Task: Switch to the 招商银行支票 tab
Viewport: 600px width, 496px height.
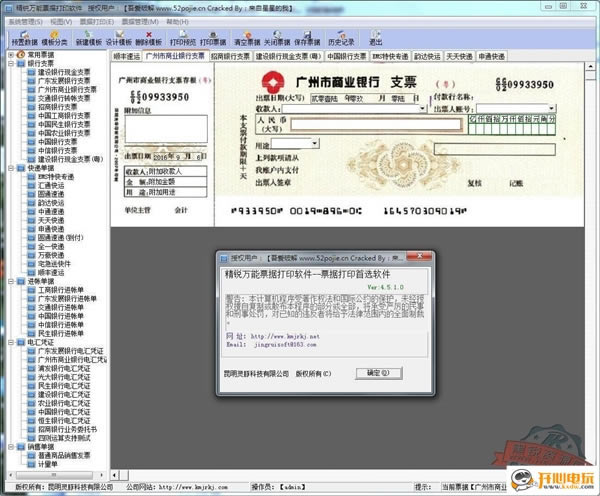Action: pos(230,56)
